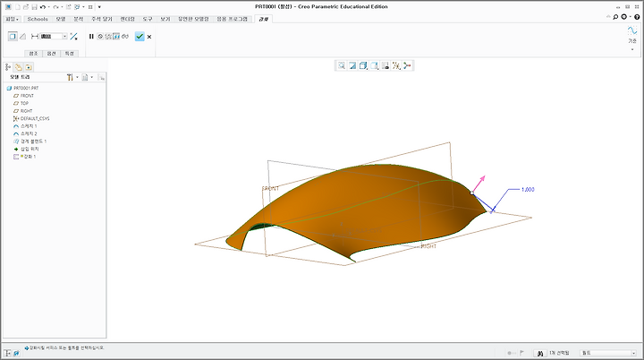Open the folder browser navigator tab
This screenshot has width=644, height=360.
tap(19, 67)
